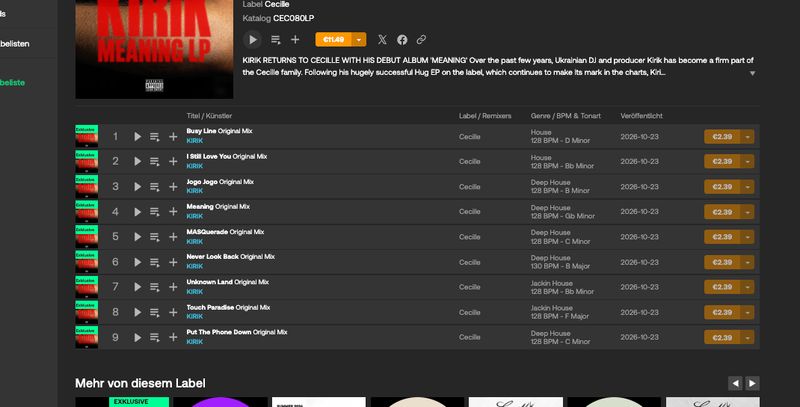
Task: Add Never Look Back to a playlist
Action: click(173, 262)
